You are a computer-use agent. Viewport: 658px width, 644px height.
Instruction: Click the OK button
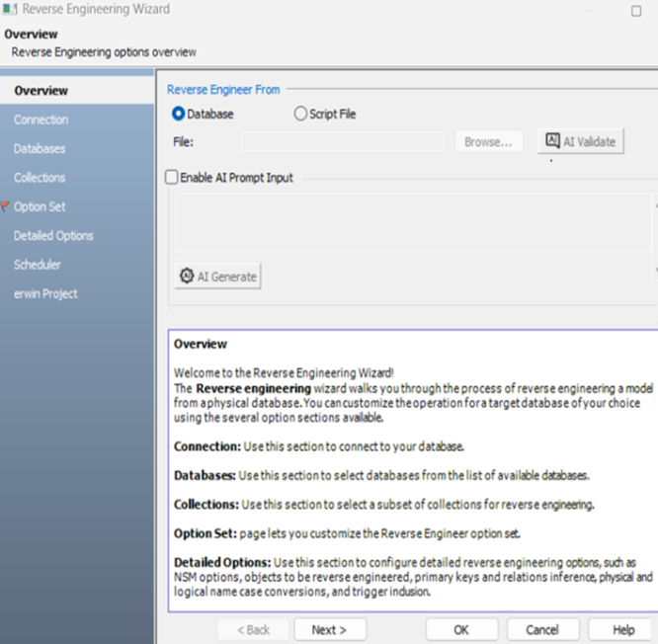coord(461,629)
